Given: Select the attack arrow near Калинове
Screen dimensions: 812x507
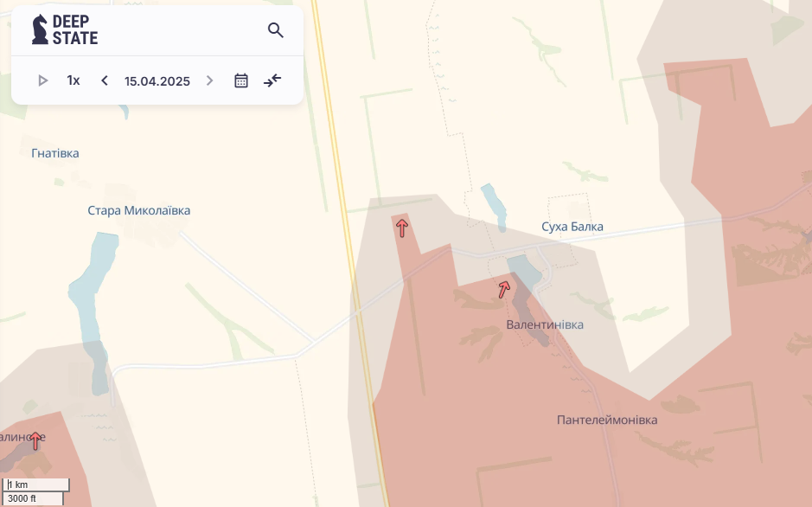Looking at the screenshot, I should [x=35, y=440].
